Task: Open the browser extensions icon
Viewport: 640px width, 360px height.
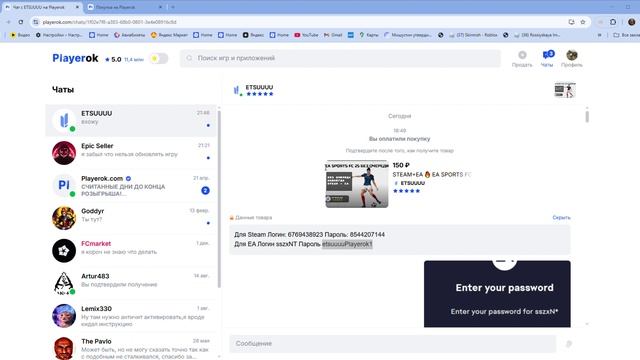Action: point(613,22)
